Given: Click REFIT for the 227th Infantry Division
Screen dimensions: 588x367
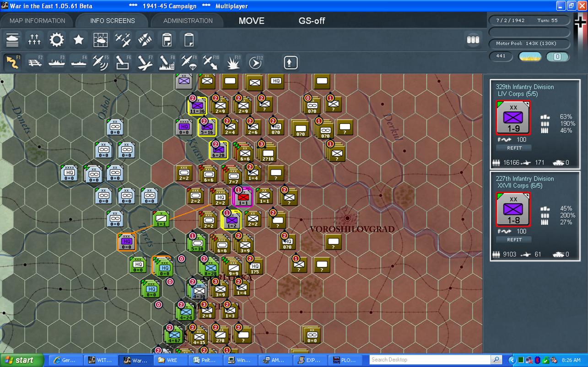Looking at the screenshot, I should point(514,239).
